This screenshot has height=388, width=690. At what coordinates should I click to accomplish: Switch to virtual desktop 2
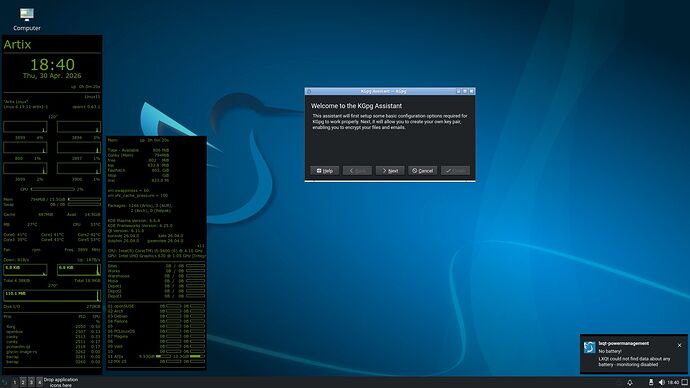pyautogui.click(x=23, y=382)
